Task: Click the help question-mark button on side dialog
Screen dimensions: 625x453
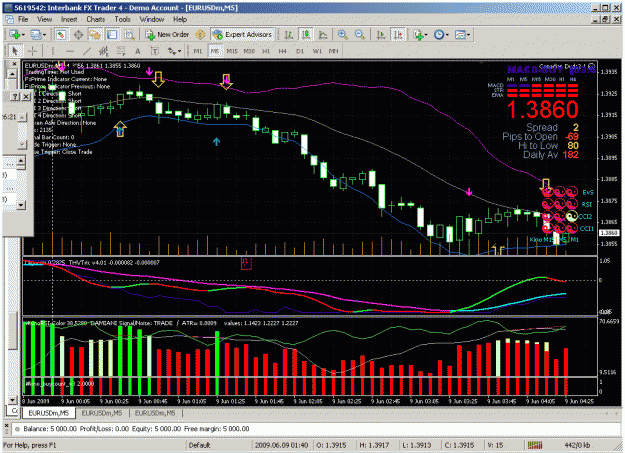Action: 15,97
